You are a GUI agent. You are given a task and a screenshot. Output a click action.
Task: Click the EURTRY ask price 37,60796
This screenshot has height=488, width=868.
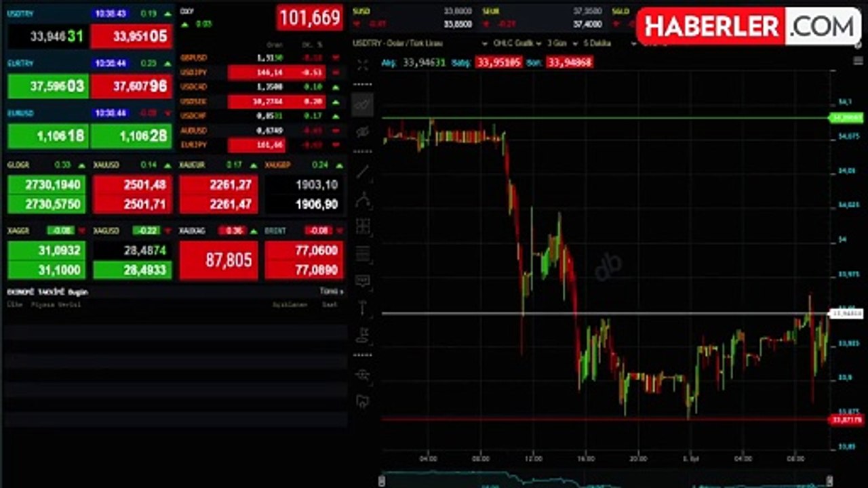[x=131, y=86]
